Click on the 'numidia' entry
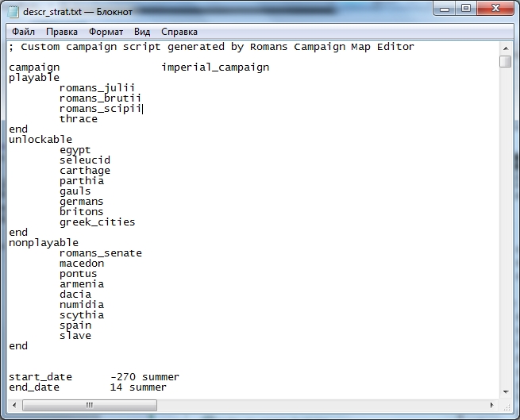Image resolution: width=520 pixels, height=420 pixels. click(x=82, y=305)
